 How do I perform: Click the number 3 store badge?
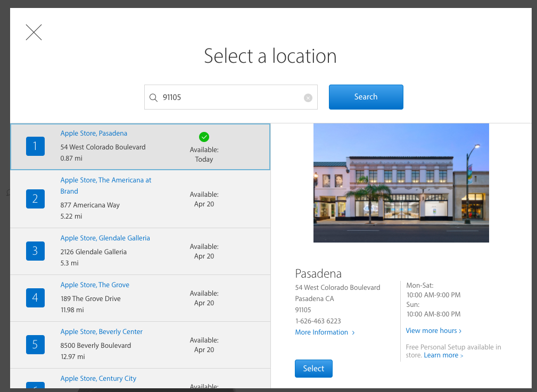pos(35,251)
